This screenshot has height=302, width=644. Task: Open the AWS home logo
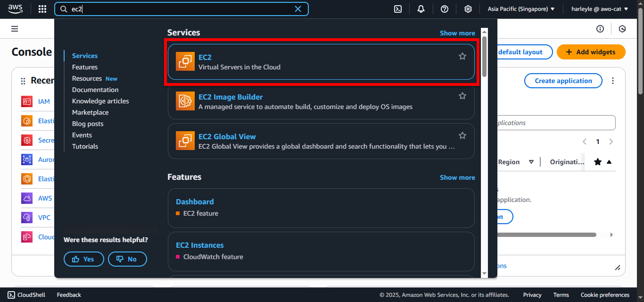[15, 9]
